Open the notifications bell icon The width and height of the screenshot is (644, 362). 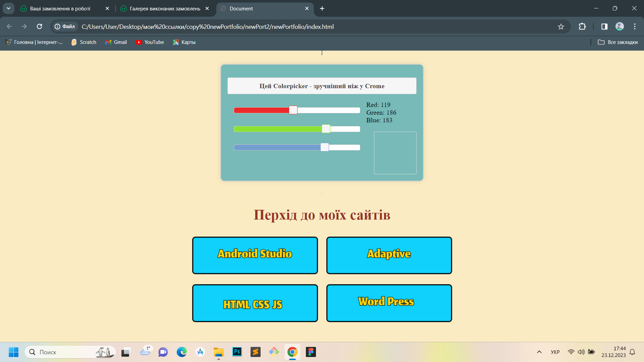[x=632, y=352]
